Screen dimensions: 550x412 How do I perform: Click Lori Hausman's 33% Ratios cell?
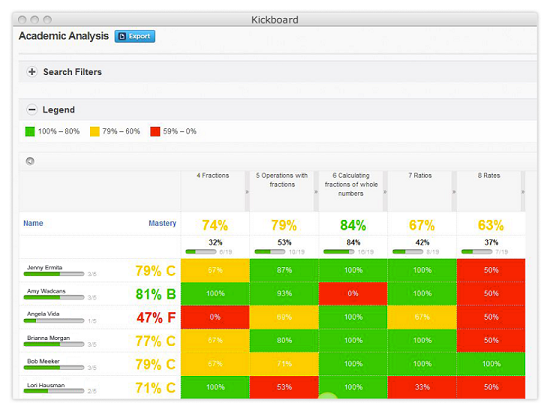422,387
